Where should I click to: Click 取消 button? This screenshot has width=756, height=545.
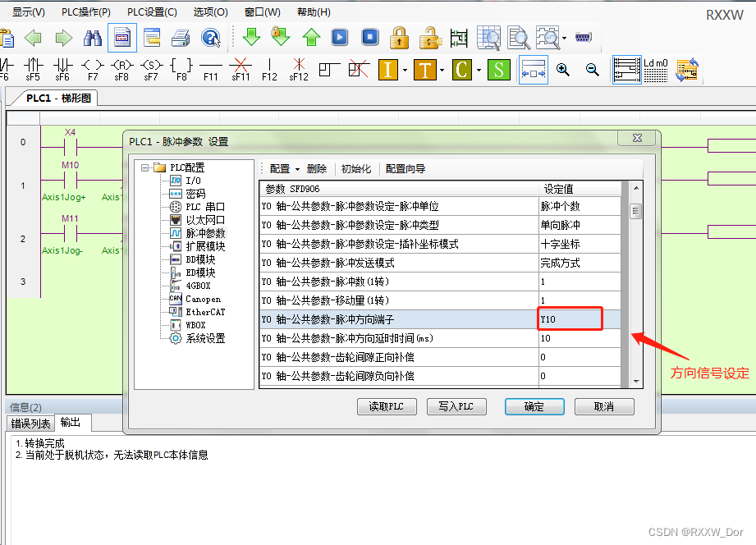pyautogui.click(x=604, y=406)
